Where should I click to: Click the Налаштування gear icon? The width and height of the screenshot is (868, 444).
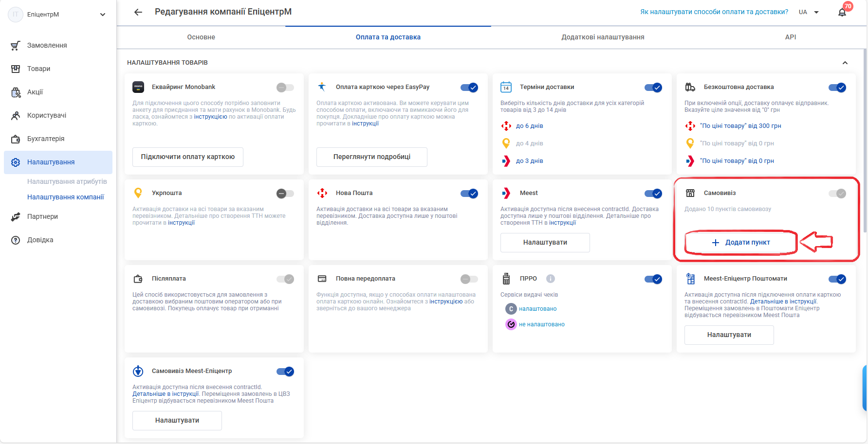pos(16,162)
